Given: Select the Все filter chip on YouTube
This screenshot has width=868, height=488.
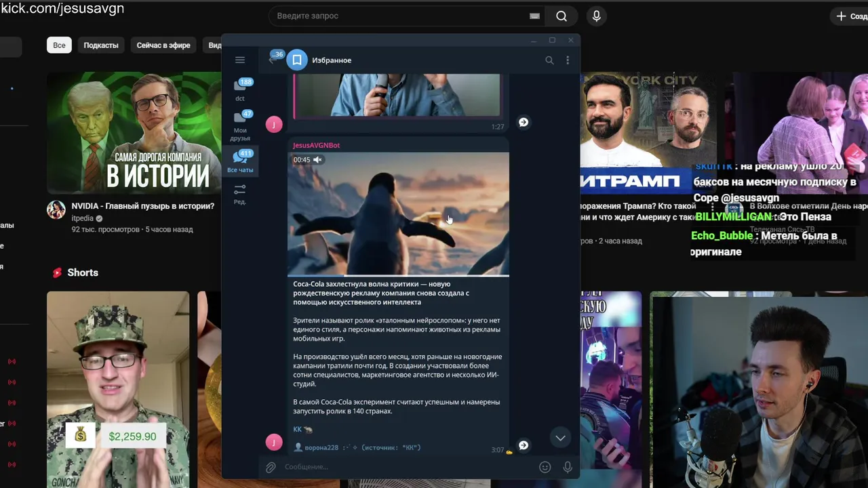Looking at the screenshot, I should pos(59,45).
